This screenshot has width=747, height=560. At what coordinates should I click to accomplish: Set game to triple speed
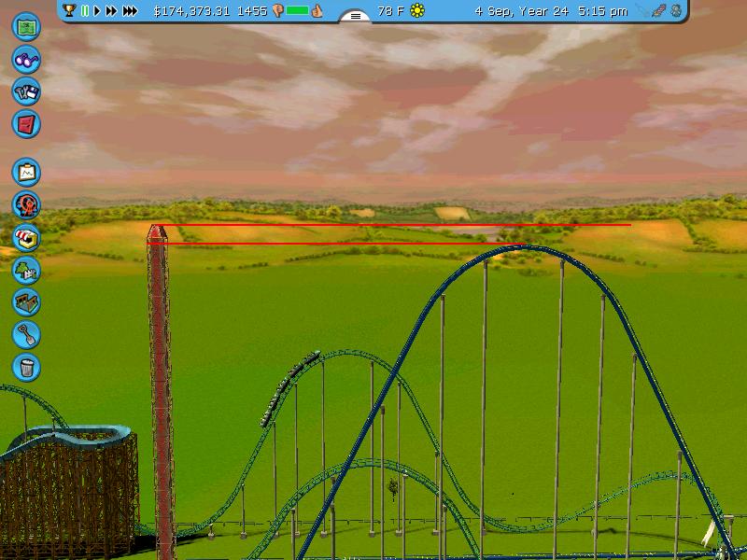130,10
